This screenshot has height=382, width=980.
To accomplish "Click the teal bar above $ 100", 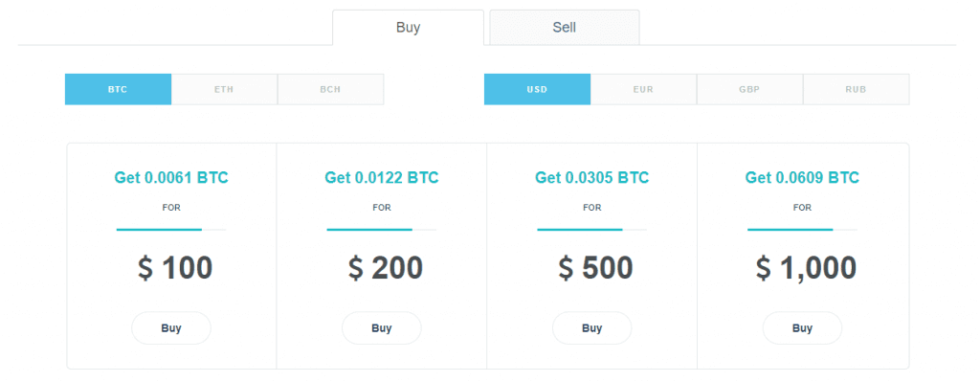I will click(159, 230).
